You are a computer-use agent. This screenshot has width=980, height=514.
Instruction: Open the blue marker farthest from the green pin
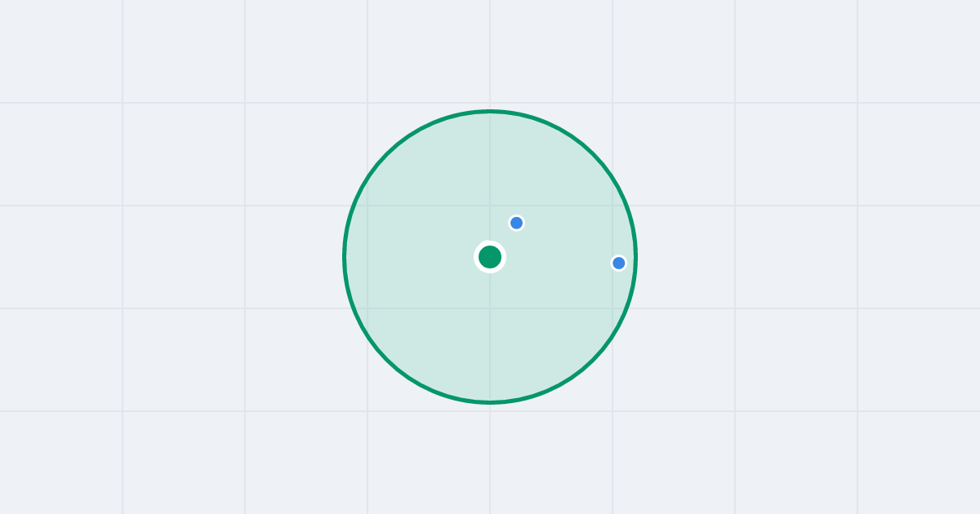[x=618, y=263]
